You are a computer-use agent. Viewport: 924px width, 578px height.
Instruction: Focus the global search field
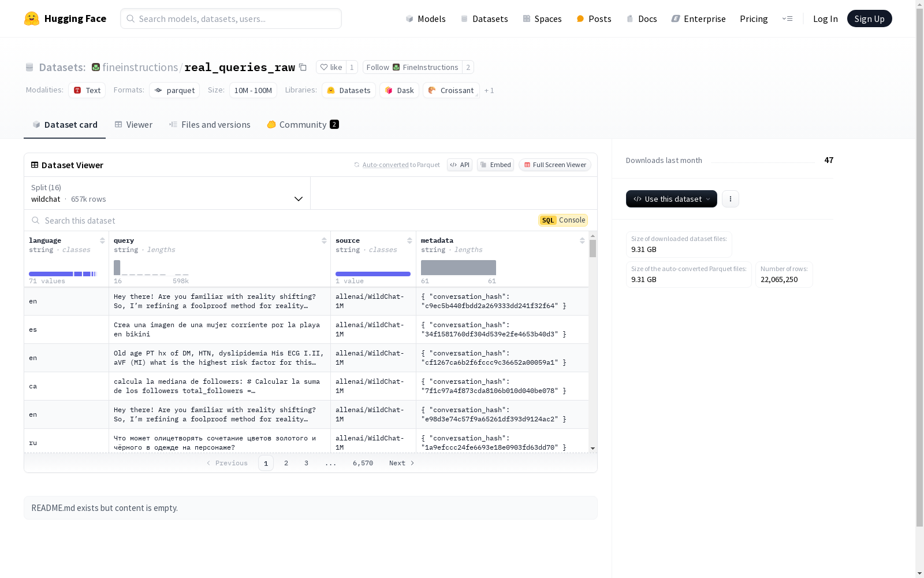[231, 18]
